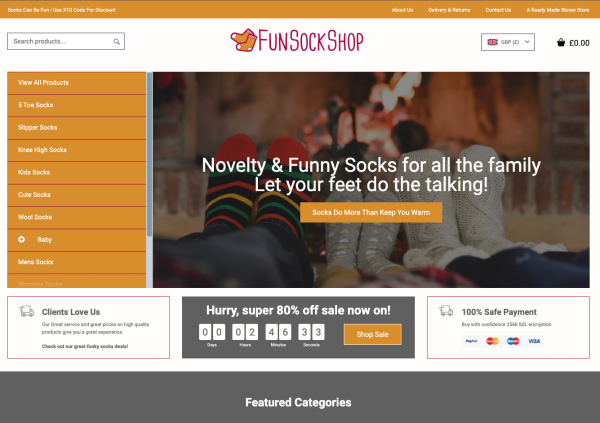The image size is (600, 423).
Task: Click the Clients Love Us truck icon
Action: 27,311
